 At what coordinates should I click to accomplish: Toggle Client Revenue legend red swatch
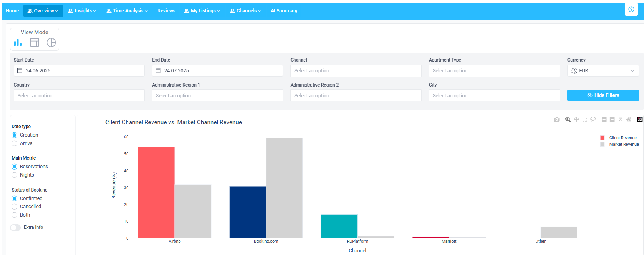click(602, 138)
